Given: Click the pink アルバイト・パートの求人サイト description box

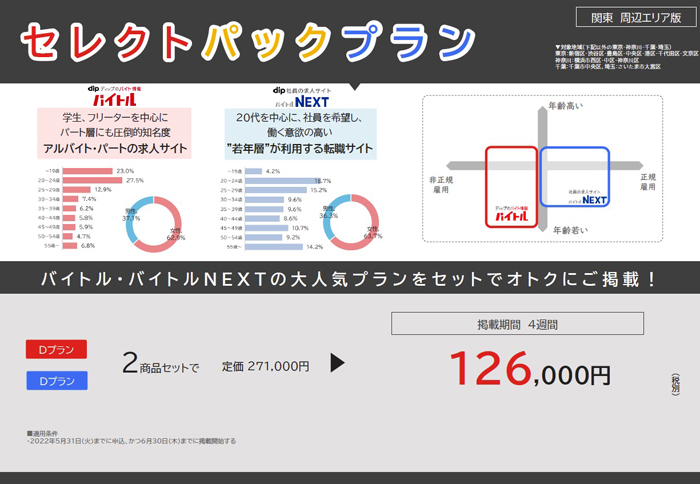Looking at the screenshot, I should 114,133.
